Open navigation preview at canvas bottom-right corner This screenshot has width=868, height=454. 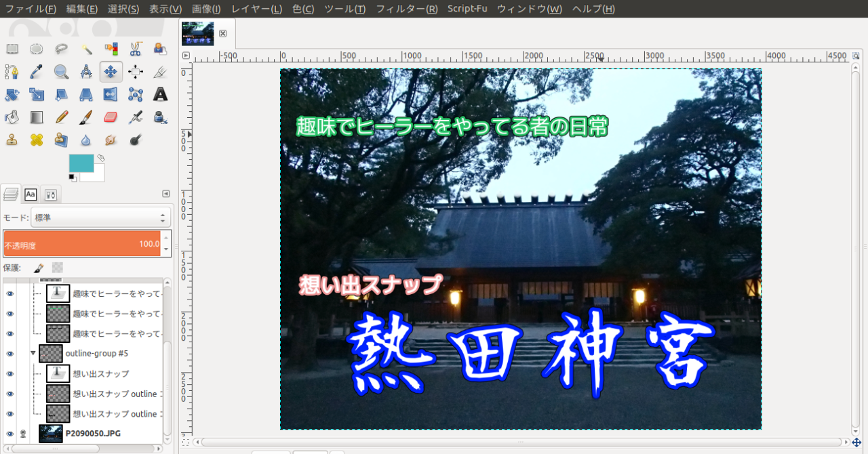point(856,442)
